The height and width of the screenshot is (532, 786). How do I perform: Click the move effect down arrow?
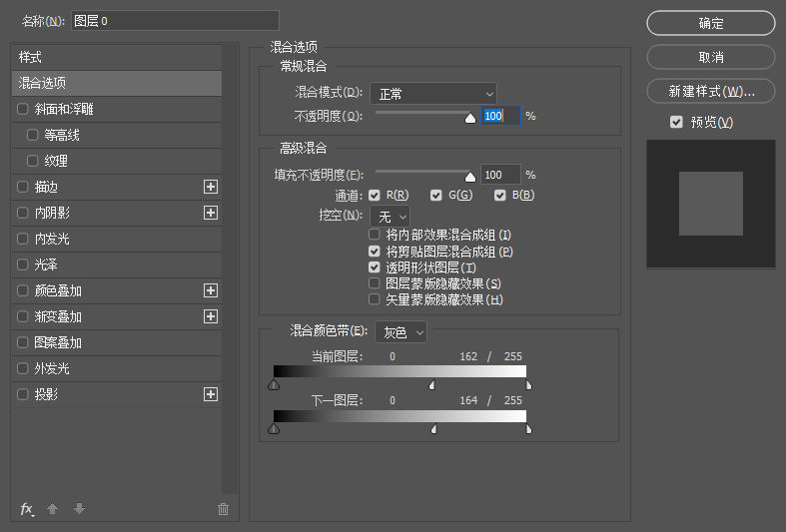click(x=79, y=509)
